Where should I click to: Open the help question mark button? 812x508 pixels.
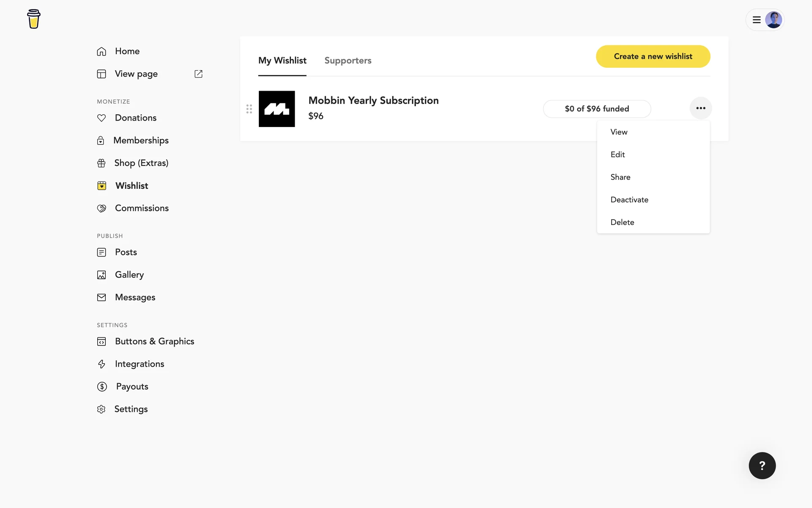click(x=762, y=466)
